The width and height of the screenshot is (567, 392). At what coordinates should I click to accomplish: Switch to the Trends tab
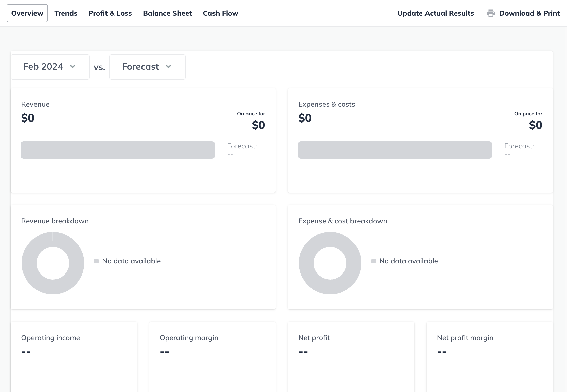tap(66, 13)
